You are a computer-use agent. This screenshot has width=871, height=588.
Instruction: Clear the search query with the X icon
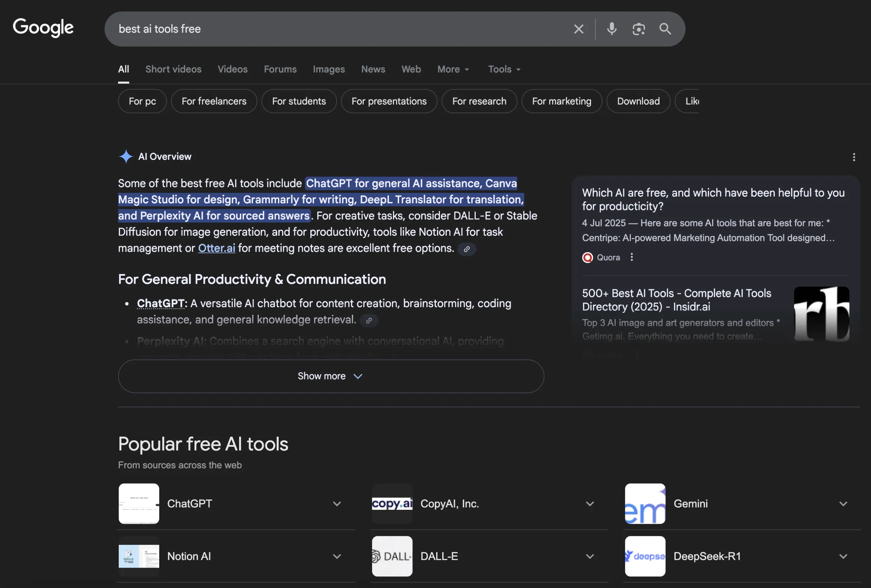[x=579, y=29]
